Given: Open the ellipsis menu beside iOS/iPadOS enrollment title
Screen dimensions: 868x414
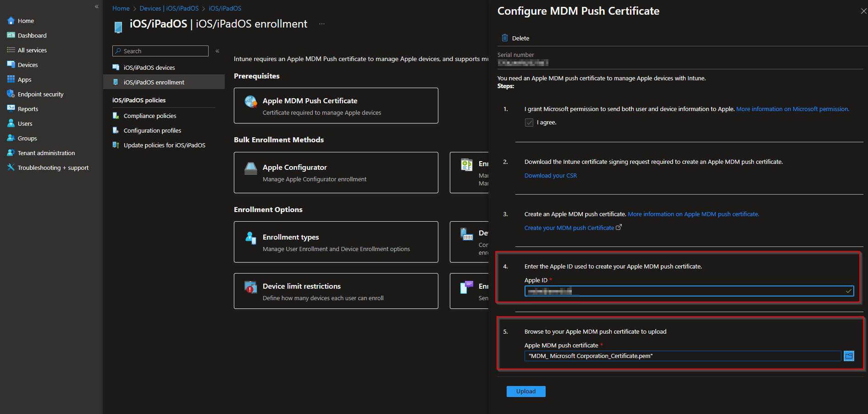Looking at the screenshot, I should (x=321, y=23).
